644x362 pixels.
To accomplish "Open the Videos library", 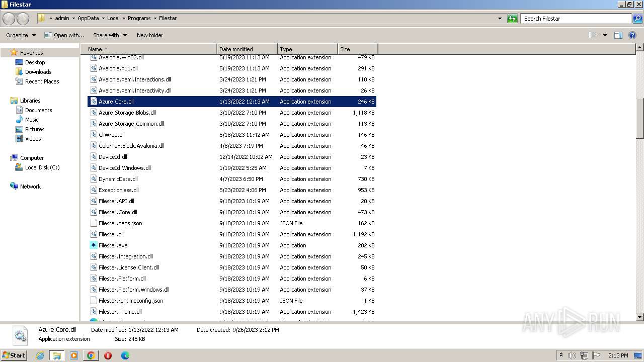I will point(33,139).
